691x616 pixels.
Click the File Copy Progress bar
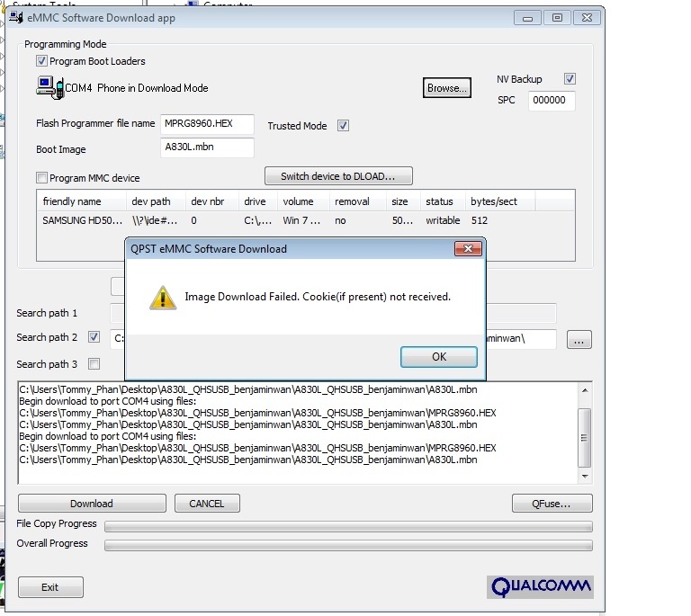pyautogui.click(x=348, y=526)
